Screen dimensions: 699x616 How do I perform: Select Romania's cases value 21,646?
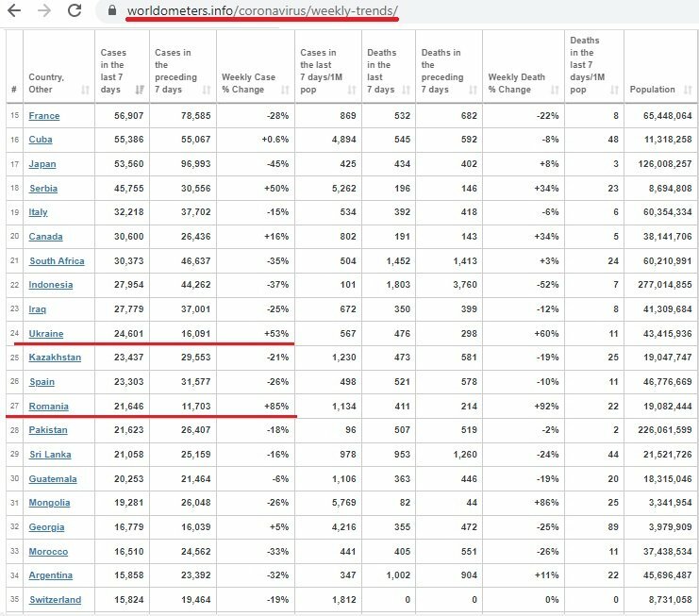click(129, 407)
